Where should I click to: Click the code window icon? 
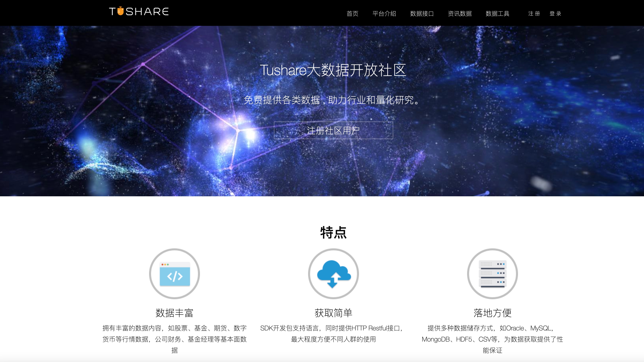pos(175,274)
